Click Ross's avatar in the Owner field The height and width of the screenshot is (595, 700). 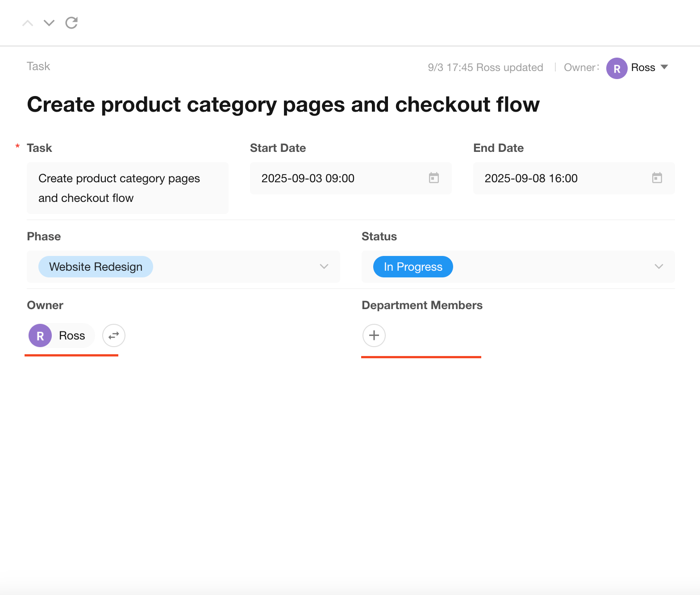[40, 336]
